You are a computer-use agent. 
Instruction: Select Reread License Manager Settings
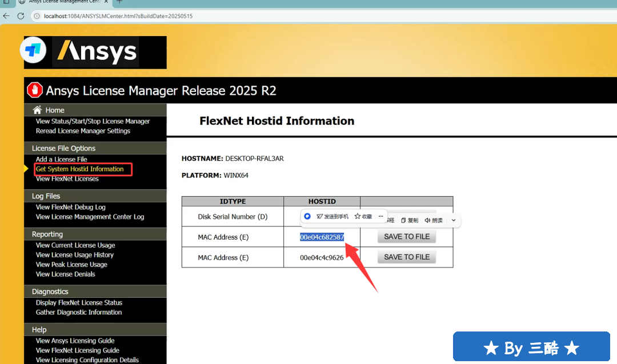coord(83,131)
